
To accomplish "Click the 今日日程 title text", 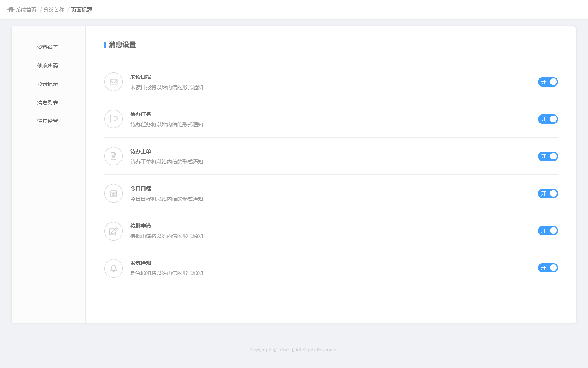I will (141, 188).
